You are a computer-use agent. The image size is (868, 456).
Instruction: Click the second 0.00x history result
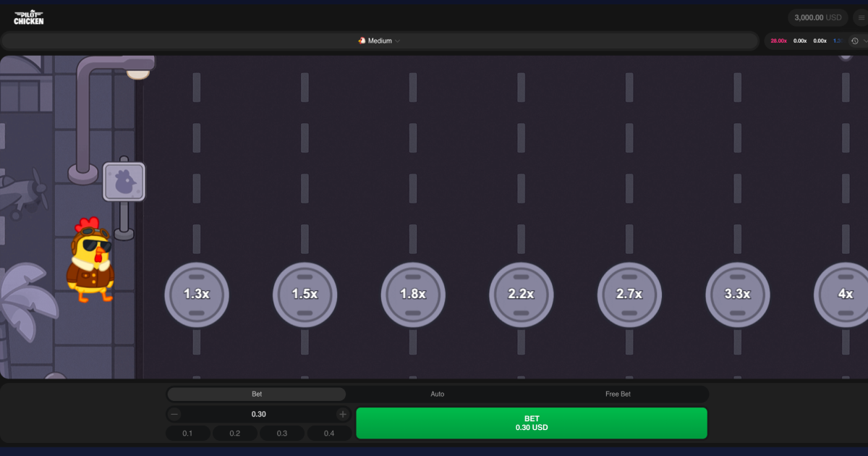pos(820,41)
